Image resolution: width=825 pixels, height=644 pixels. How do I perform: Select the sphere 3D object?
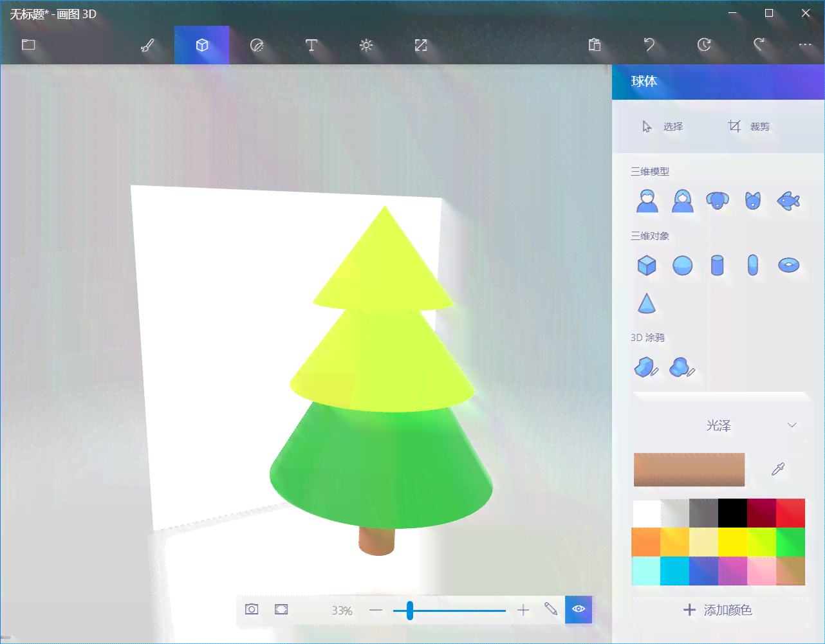(683, 265)
